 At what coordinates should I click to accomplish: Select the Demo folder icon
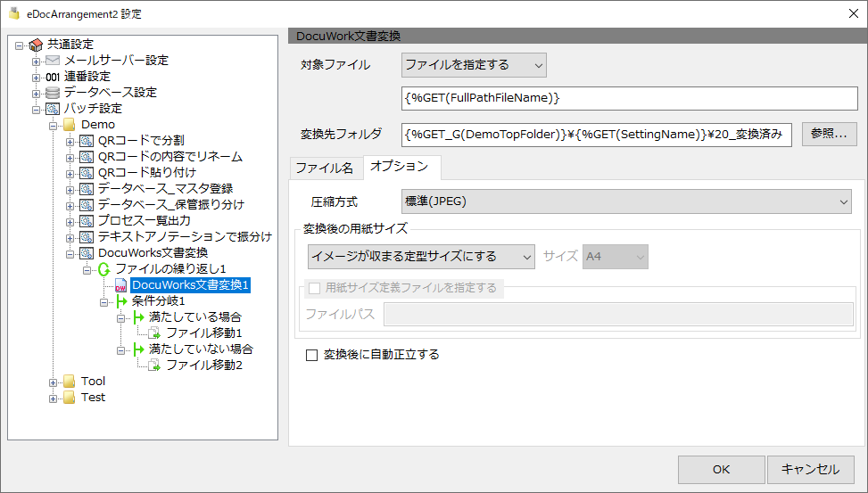(x=70, y=125)
